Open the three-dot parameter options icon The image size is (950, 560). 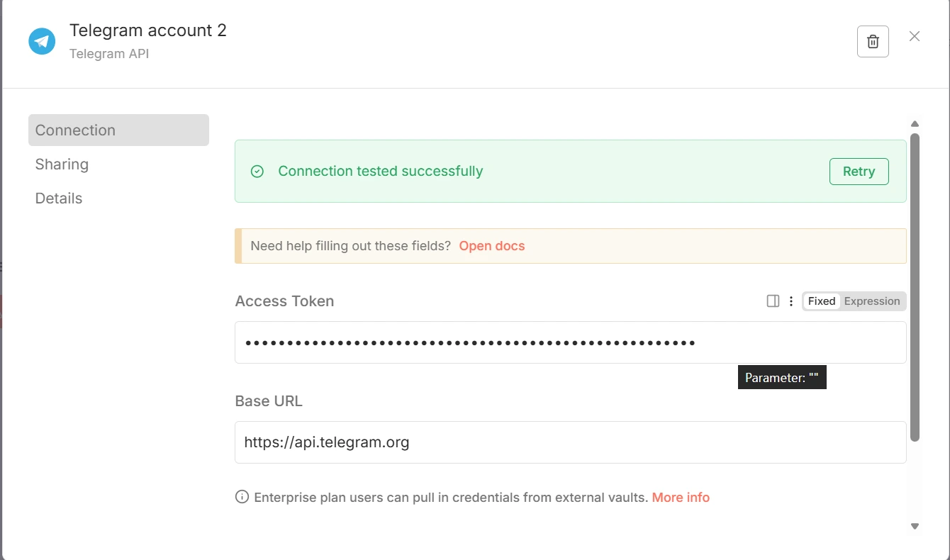pos(791,301)
